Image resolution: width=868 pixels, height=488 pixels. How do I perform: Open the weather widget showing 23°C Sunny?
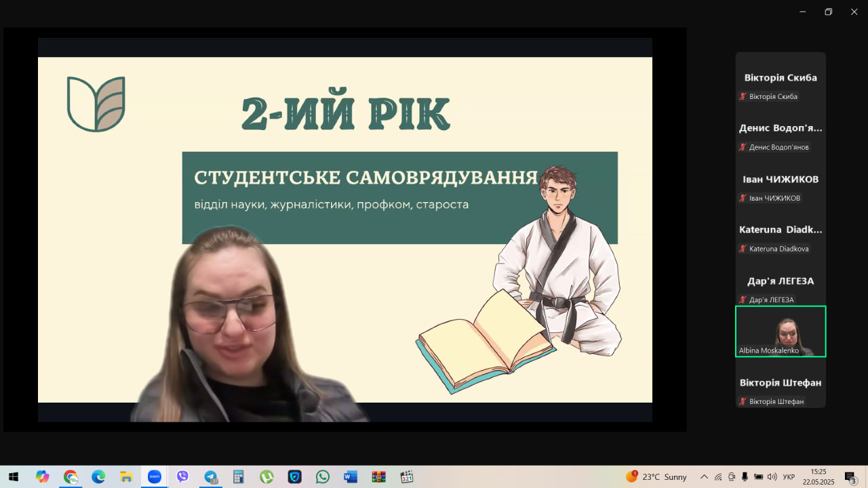click(x=656, y=476)
